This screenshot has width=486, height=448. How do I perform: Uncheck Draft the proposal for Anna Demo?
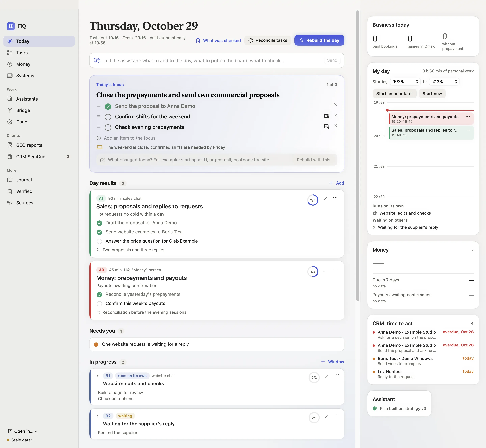pos(99,223)
